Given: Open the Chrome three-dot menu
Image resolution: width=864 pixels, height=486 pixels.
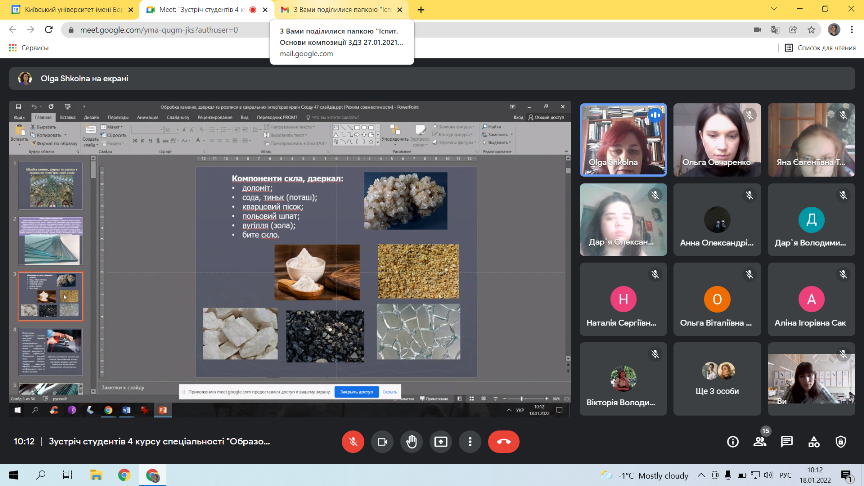Looking at the screenshot, I should pos(851,29).
